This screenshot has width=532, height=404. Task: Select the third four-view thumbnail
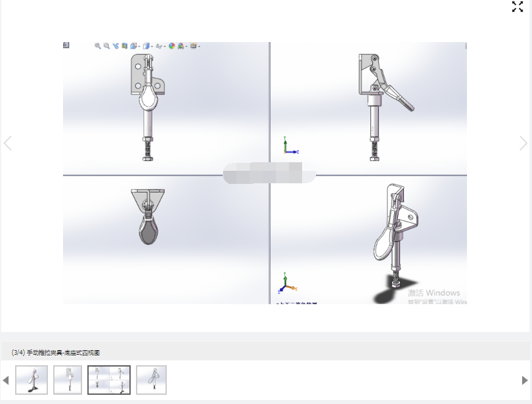pyautogui.click(x=109, y=380)
